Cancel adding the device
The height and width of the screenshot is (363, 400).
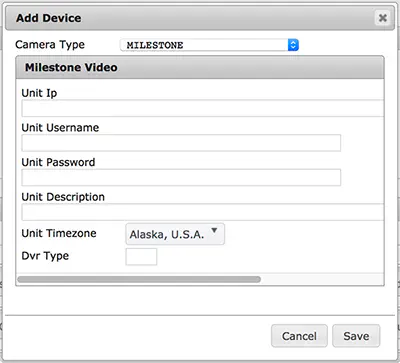[299, 336]
